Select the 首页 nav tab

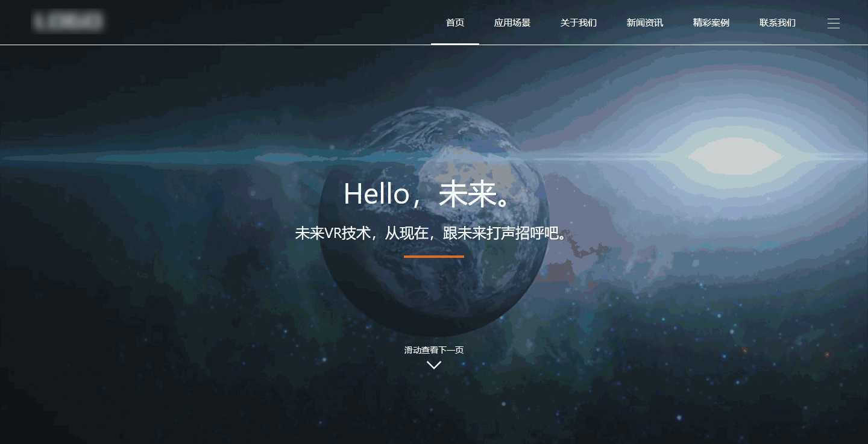coord(455,23)
